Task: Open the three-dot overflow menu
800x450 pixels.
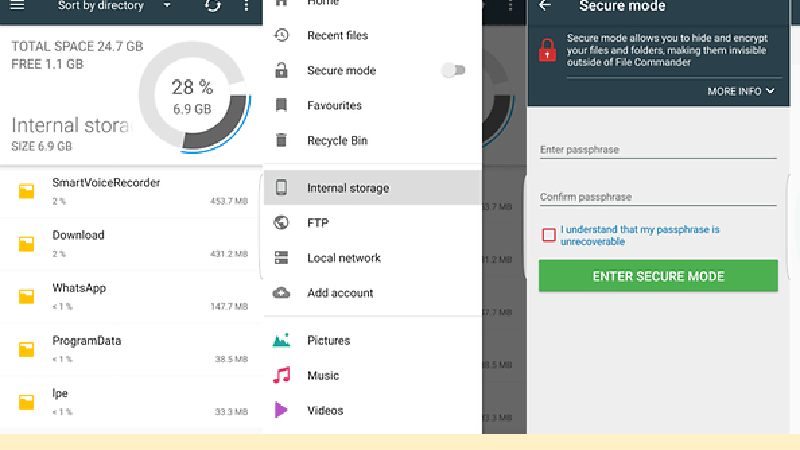Action: tap(246, 6)
